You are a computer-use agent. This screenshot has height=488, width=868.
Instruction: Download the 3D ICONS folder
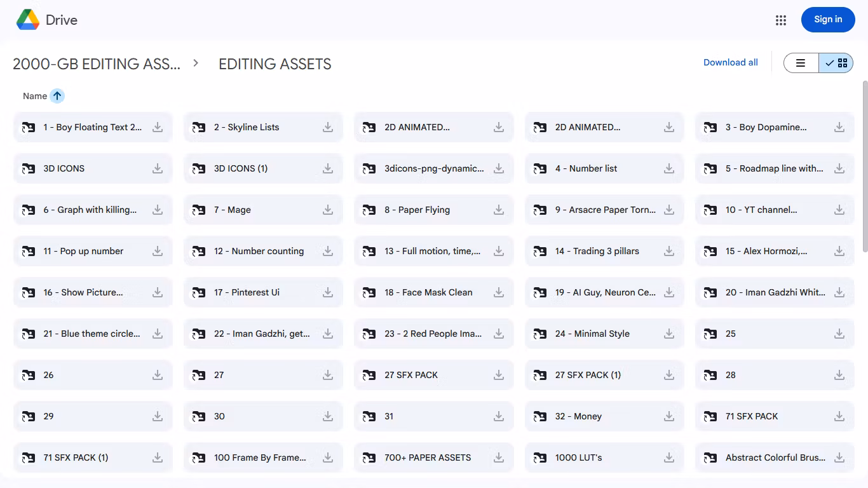pyautogui.click(x=158, y=168)
